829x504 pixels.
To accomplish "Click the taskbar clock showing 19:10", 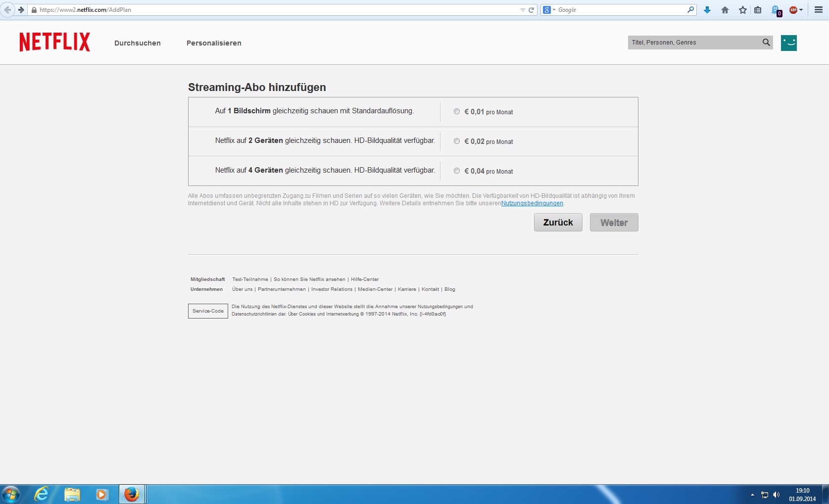I will (802, 495).
